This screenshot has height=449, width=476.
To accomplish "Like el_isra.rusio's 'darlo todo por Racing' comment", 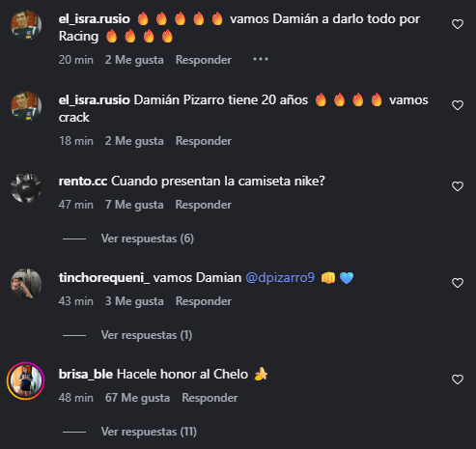I will tap(458, 24).
